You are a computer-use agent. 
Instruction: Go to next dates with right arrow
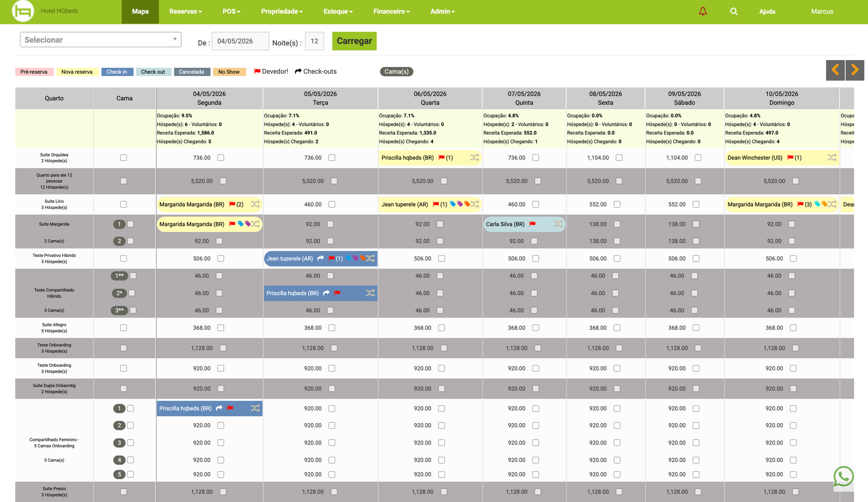click(855, 70)
